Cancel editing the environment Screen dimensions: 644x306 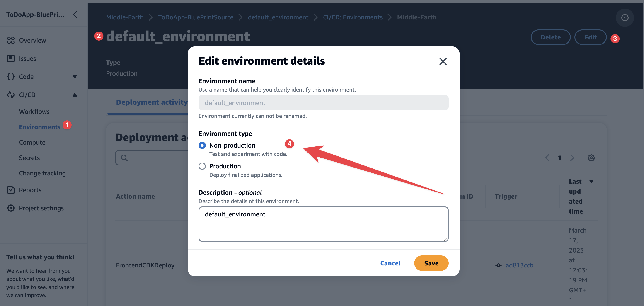coord(390,263)
